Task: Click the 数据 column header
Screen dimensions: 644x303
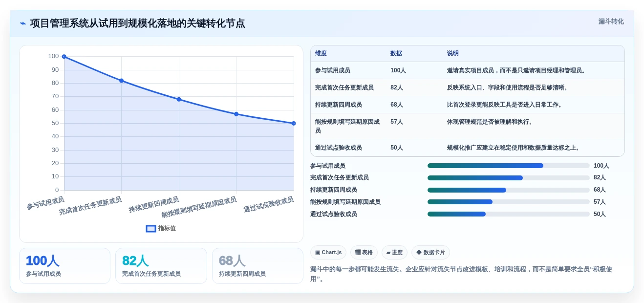Action: pos(396,53)
